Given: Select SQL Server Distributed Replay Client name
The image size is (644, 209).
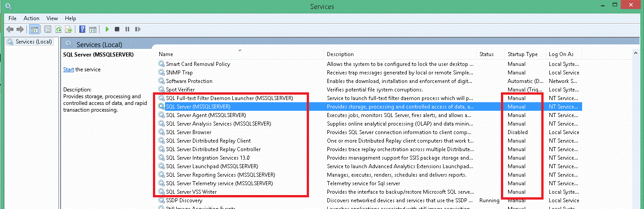Looking at the screenshot, I should [209, 141].
